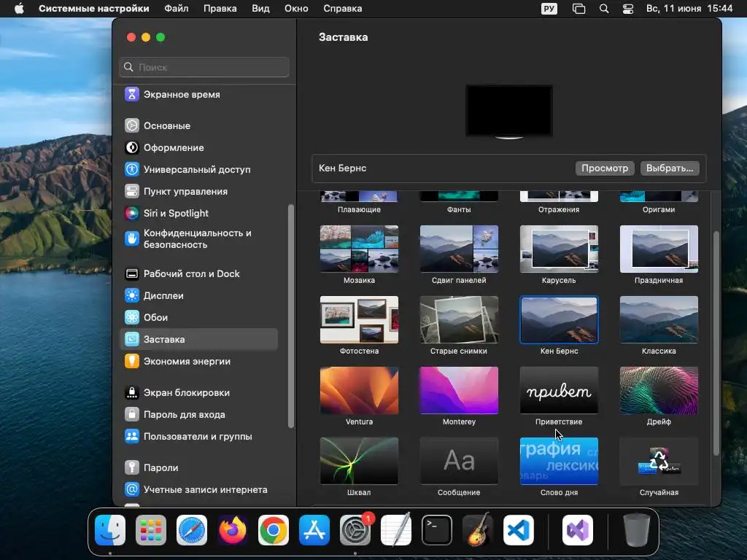Click the screensaver list scrollbar

click(716, 343)
